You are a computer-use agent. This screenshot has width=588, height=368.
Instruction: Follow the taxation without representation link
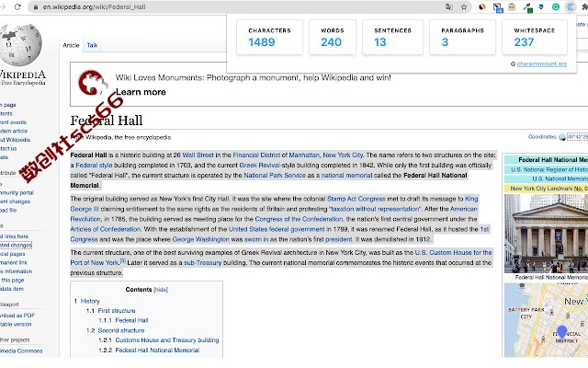click(x=375, y=209)
